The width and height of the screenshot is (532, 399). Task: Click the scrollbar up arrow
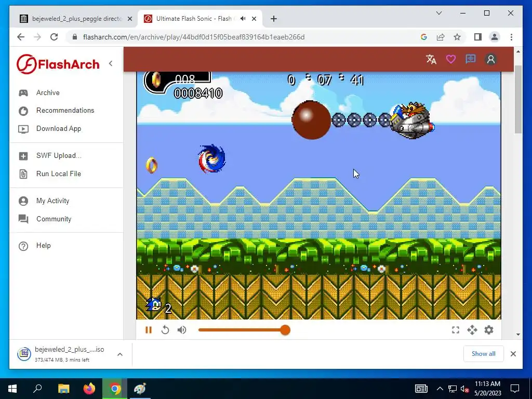(518, 51)
